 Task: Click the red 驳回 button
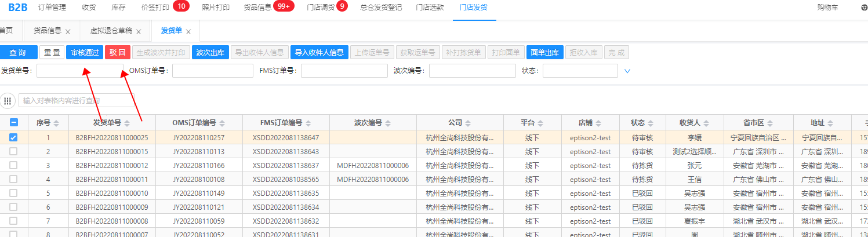click(118, 52)
